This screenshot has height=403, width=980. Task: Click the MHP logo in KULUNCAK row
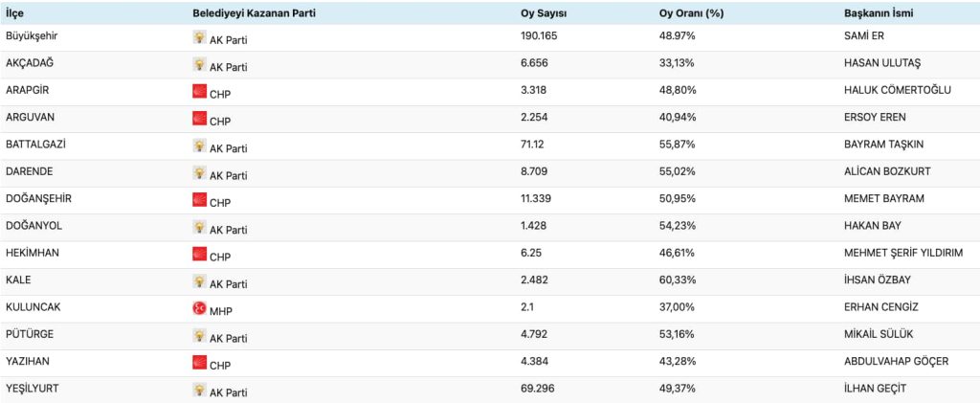point(199,309)
